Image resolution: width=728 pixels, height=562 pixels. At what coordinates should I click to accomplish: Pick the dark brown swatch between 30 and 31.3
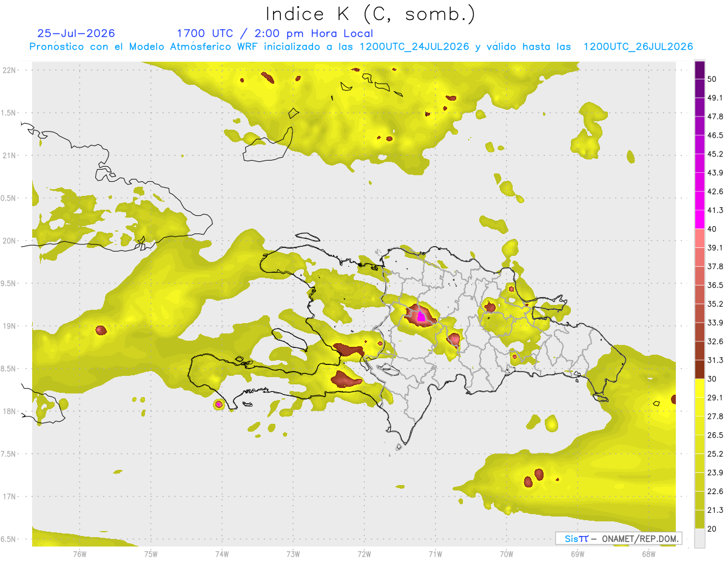[699, 370]
